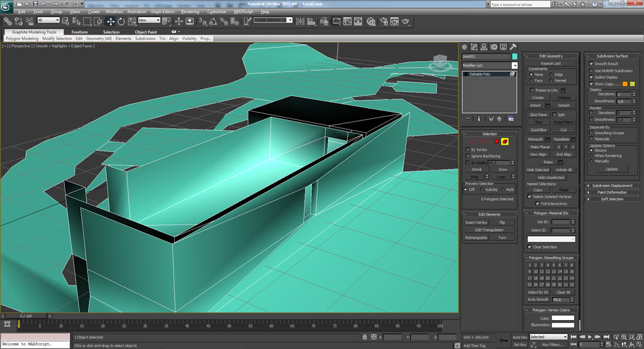Viewport: 644px width, 349px height.
Task: Toggle the Isoline Display checkbox
Action: pyautogui.click(x=591, y=77)
